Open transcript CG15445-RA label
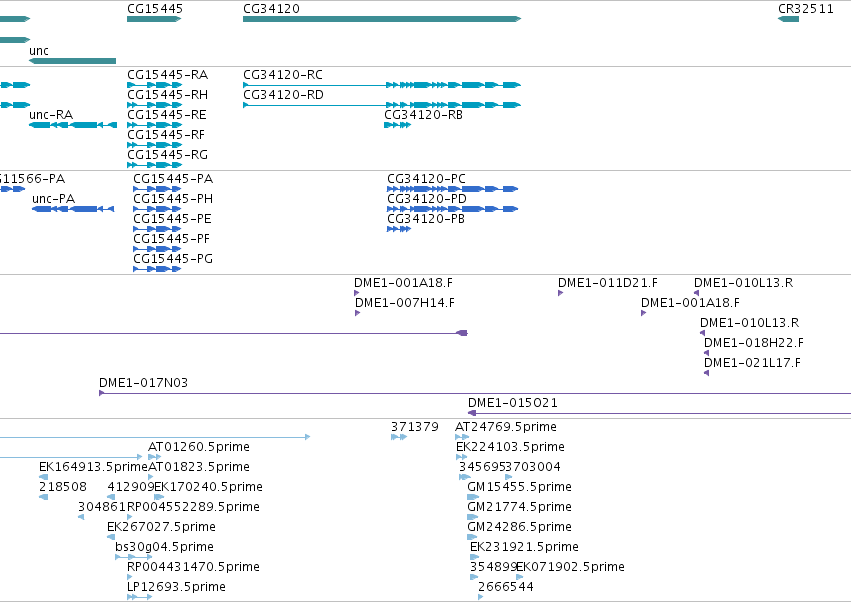 (x=167, y=75)
